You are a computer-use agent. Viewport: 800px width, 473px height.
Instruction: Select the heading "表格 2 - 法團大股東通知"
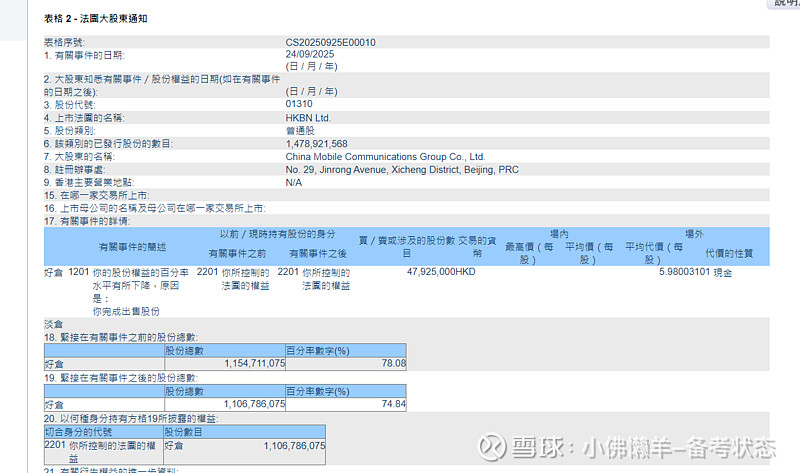[x=95, y=18]
